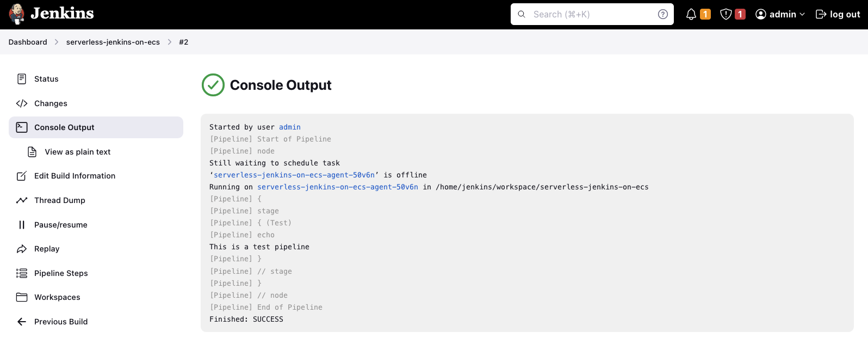Image resolution: width=868 pixels, height=344 pixels.
Task: Click the Pipeline Steps list icon
Action: (x=22, y=273)
